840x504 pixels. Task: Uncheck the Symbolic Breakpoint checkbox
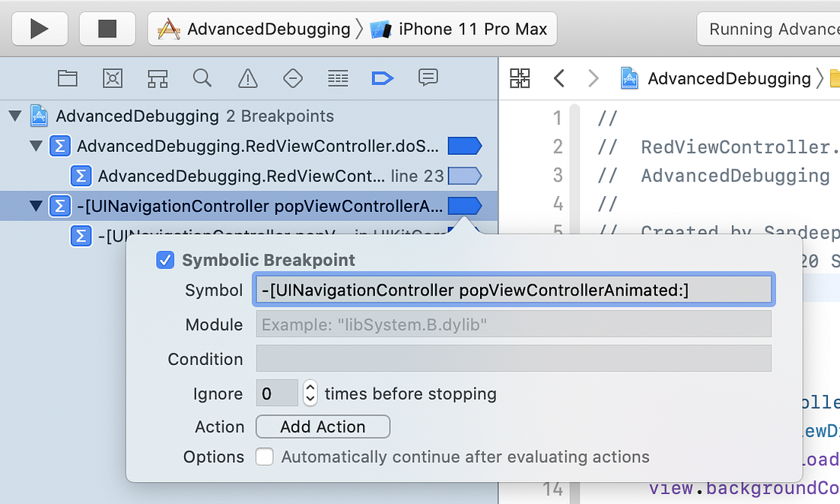click(x=165, y=260)
